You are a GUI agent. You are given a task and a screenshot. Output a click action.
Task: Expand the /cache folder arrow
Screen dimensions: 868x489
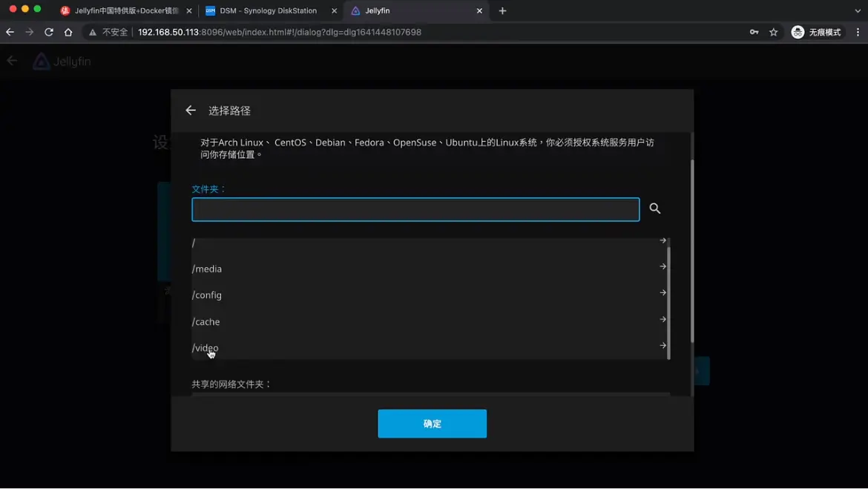point(662,320)
